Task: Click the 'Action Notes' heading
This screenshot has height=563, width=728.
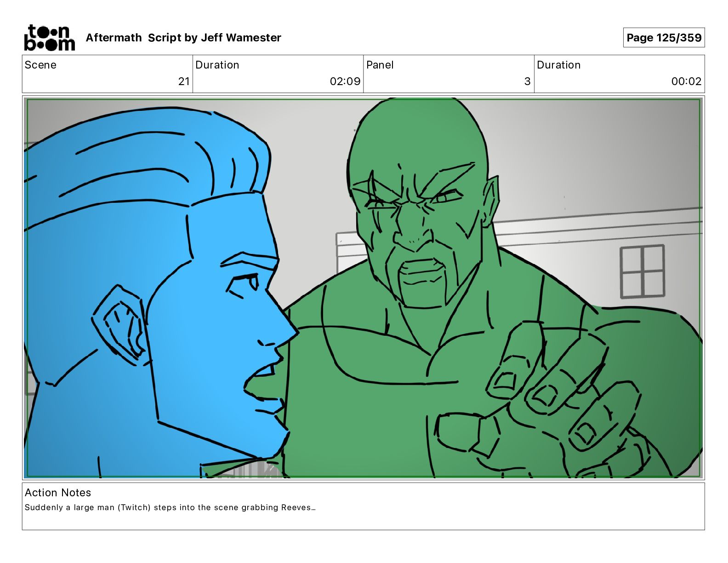Action: click(x=58, y=493)
